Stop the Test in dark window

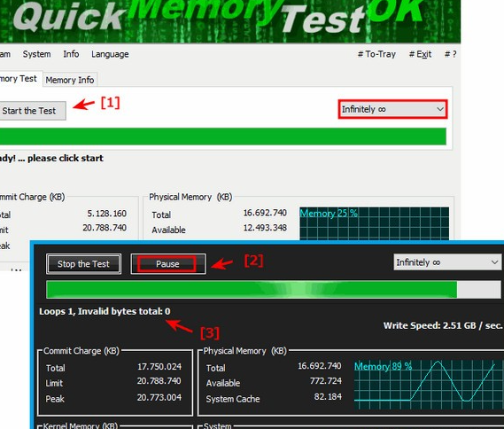pos(83,264)
